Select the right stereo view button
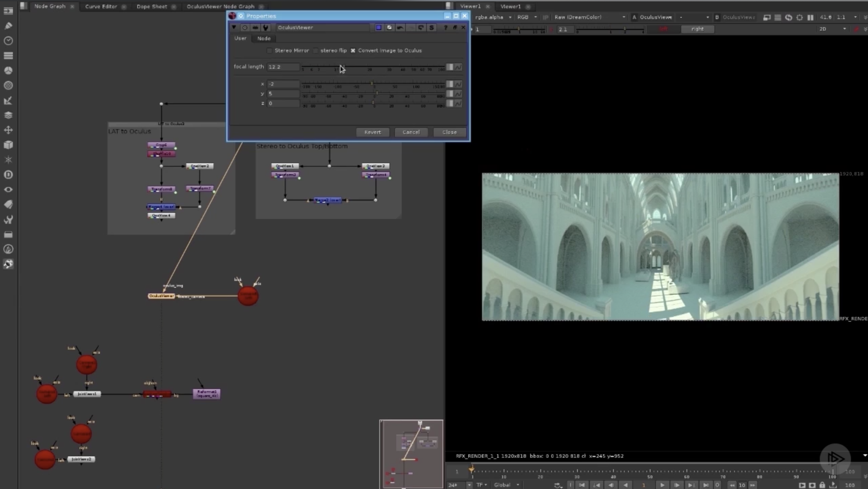The height and width of the screenshot is (489, 868). (697, 29)
